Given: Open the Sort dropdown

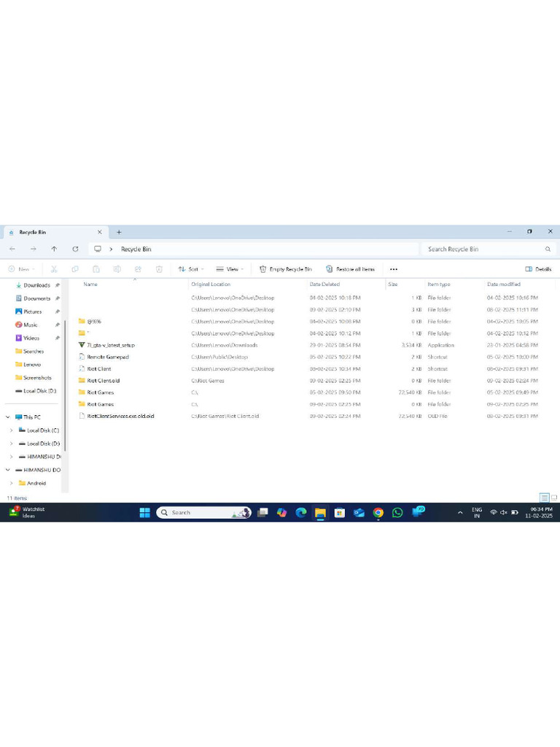Looking at the screenshot, I should [191, 269].
